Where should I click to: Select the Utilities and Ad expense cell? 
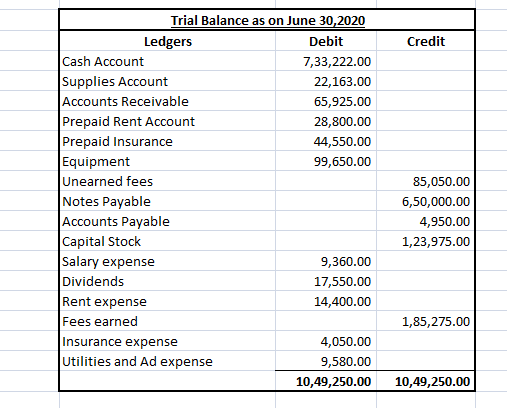pyautogui.click(x=168, y=361)
